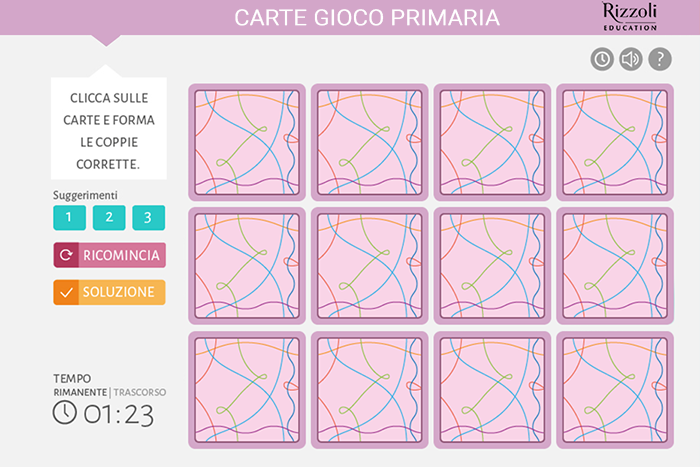The image size is (700, 467).
Task: Use hint number 3 under Suggerimenti
Action: tap(149, 217)
